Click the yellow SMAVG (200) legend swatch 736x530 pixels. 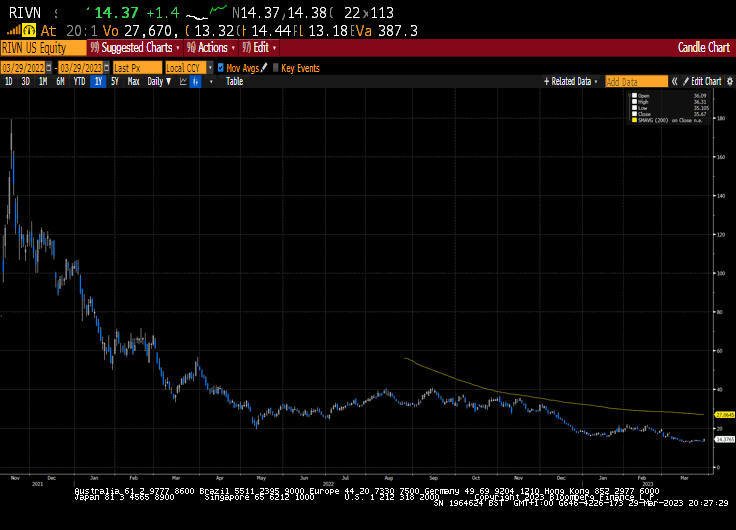[635, 120]
